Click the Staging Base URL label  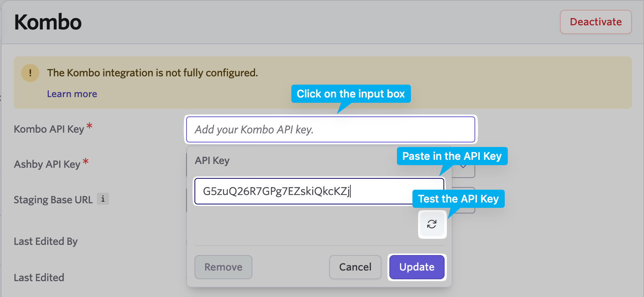pyautogui.click(x=53, y=200)
